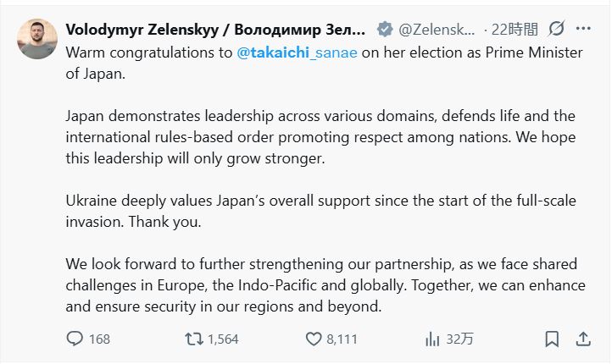The height and width of the screenshot is (364, 612).
Task: Click the share upload arrow icon
Action: point(583,339)
